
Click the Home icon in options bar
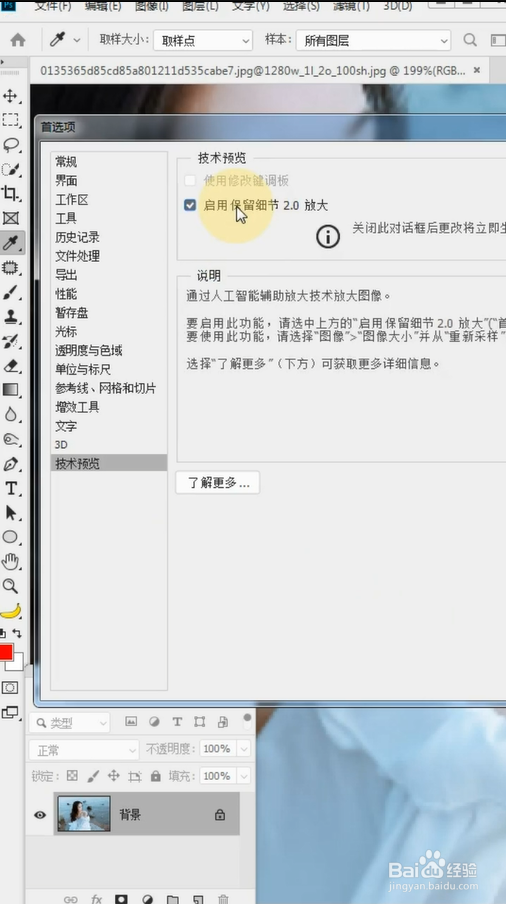(18, 40)
